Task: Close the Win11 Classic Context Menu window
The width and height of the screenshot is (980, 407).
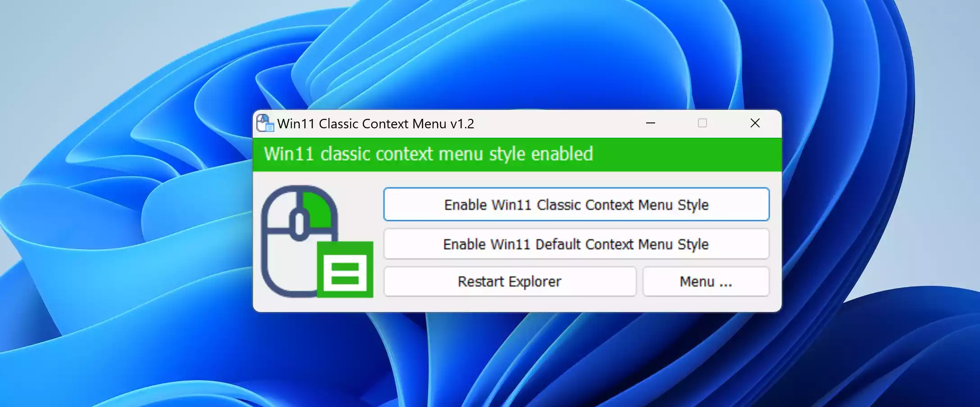Action: pos(755,123)
